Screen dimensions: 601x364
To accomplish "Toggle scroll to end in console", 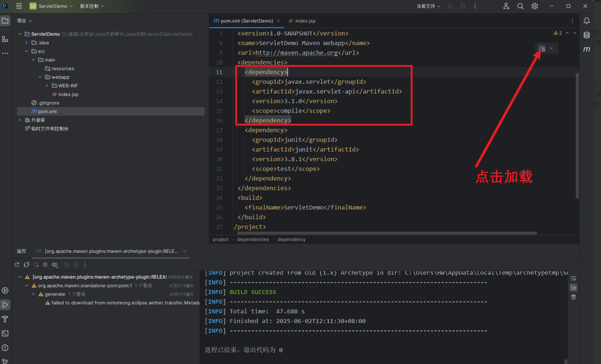I will [x=573, y=288].
